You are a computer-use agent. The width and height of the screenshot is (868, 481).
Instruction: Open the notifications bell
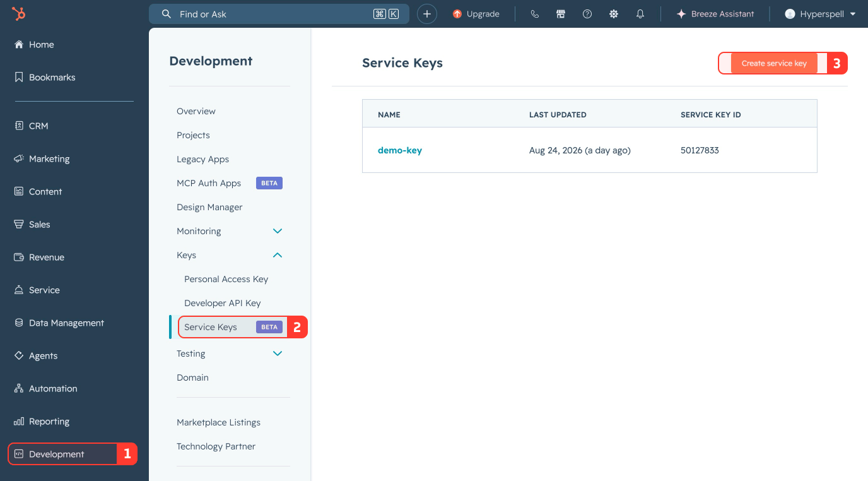(x=640, y=14)
